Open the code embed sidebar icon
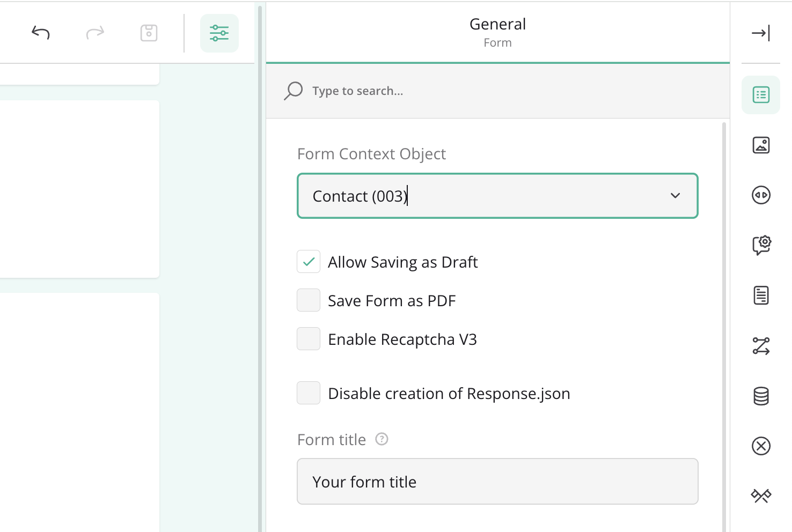The image size is (792, 532). click(760, 195)
